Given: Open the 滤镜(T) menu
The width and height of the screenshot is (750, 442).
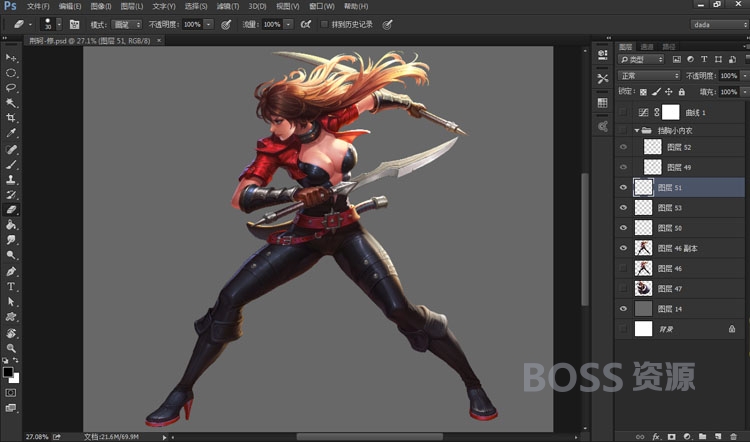Looking at the screenshot, I should [x=228, y=6].
